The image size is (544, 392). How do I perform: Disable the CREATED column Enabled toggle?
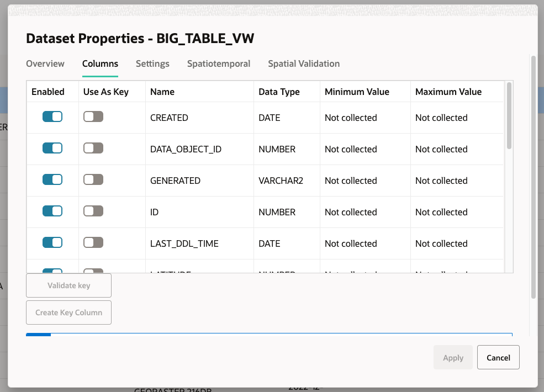pyautogui.click(x=52, y=116)
